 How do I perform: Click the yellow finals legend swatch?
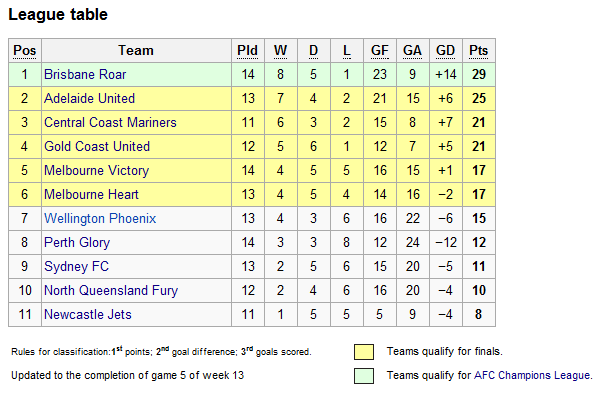364,352
